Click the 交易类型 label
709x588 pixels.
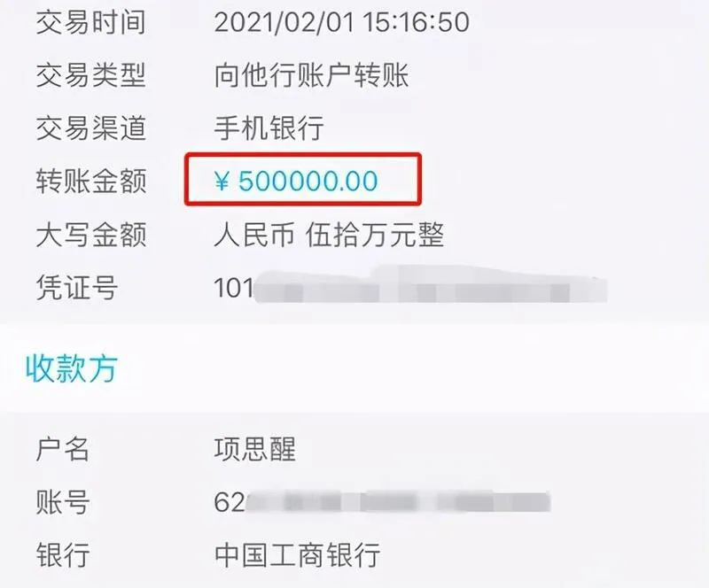tap(91, 75)
